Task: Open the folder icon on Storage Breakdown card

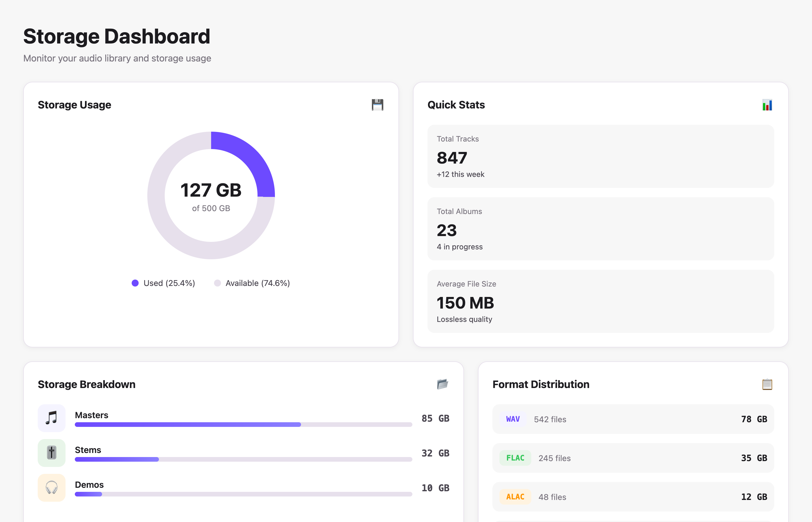Action: 442,384
